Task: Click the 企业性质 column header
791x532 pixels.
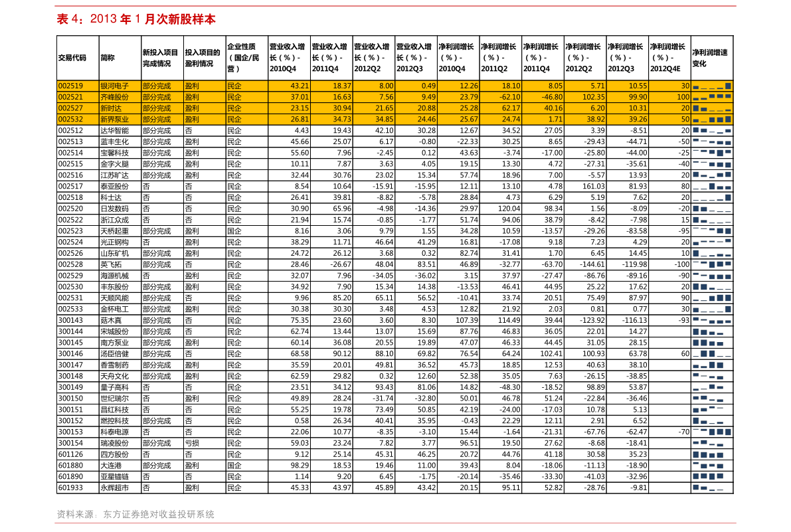Action: point(246,58)
